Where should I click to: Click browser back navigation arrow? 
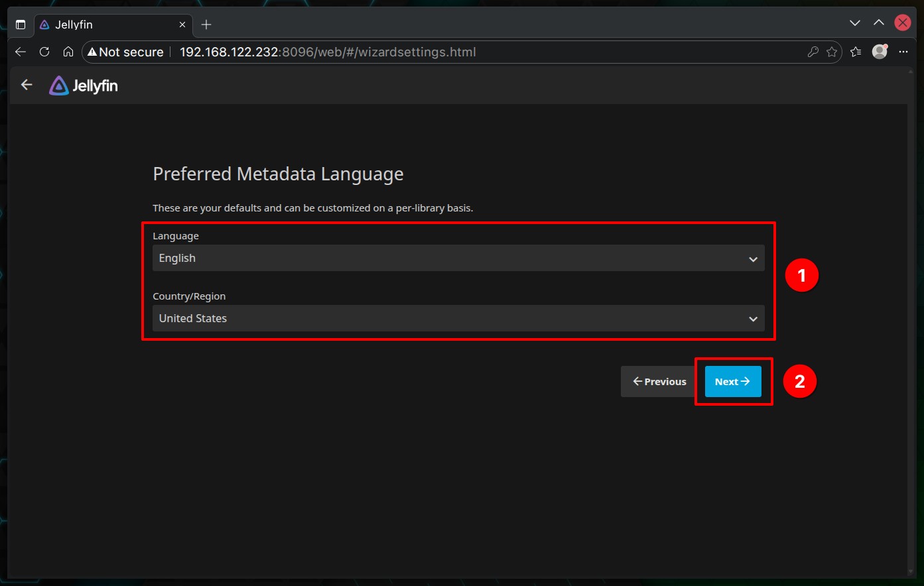click(21, 52)
